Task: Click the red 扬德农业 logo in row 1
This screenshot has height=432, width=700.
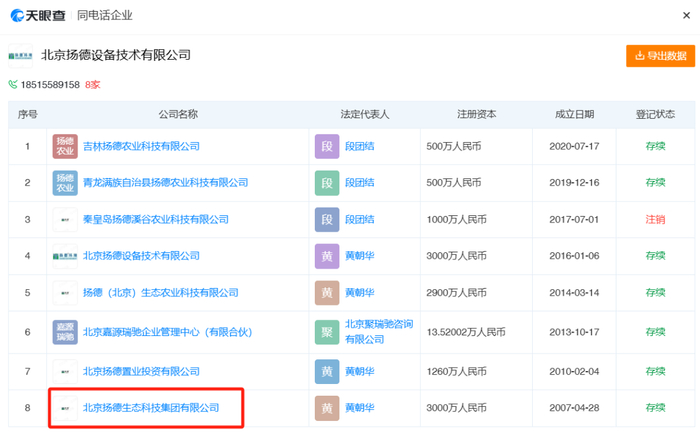Action: pos(65,146)
